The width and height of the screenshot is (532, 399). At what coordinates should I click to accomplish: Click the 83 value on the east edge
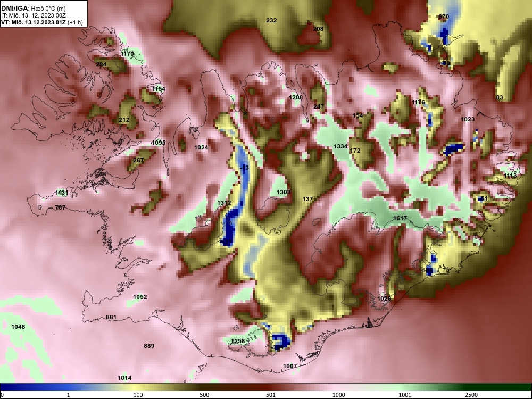(x=500, y=98)
